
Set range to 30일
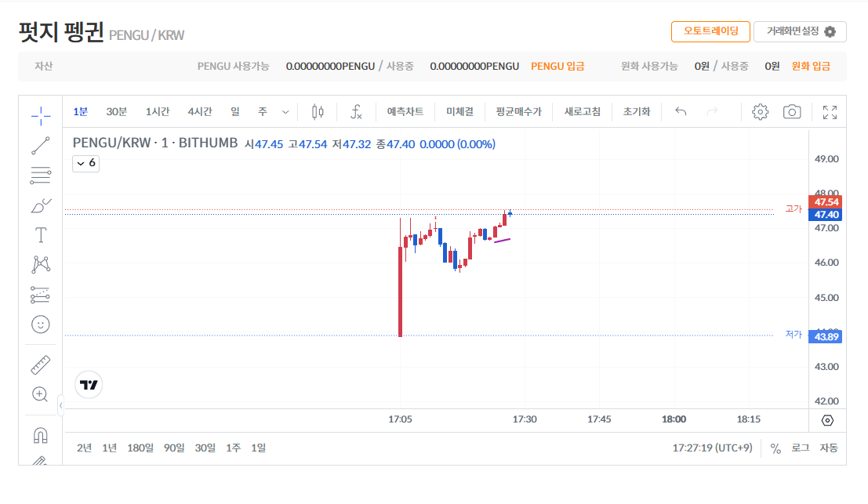(x=205, y=448)
